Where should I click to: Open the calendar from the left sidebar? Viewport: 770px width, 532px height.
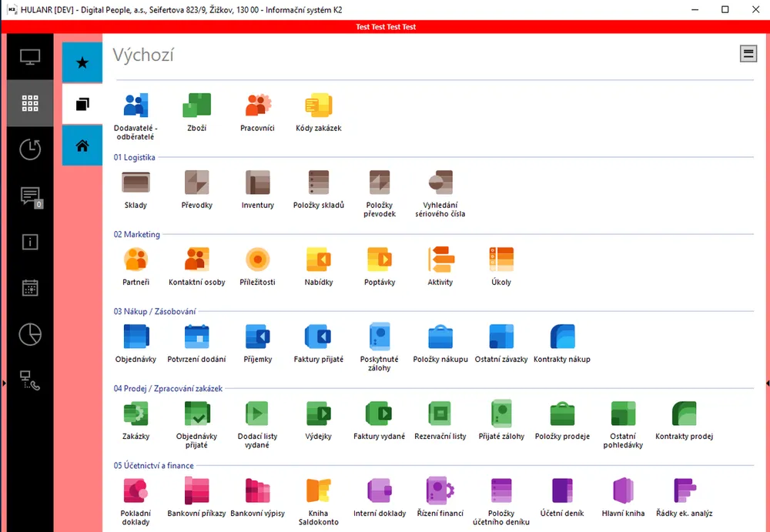point(30,288)
